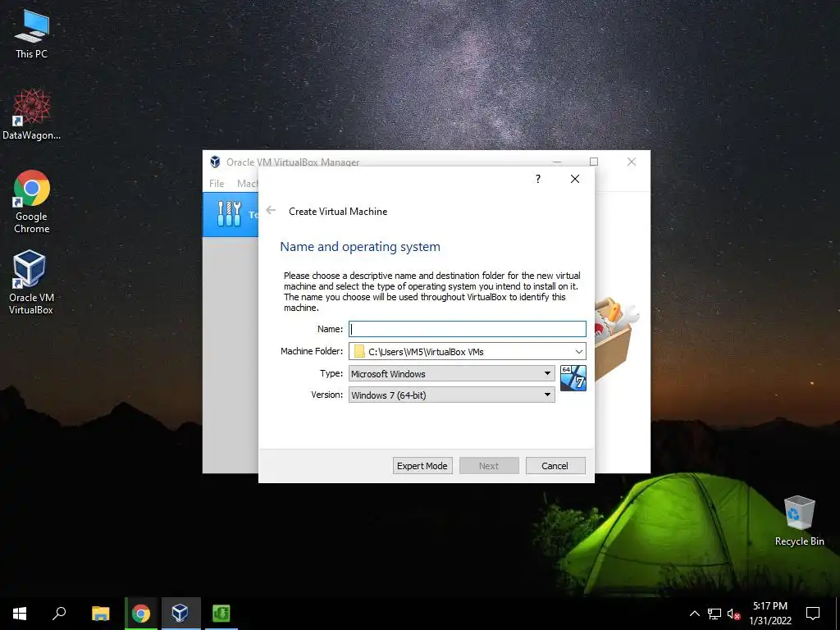Click the 'Create Virtual Machine' title text
840x630 pixels.
tap(337, 212)
